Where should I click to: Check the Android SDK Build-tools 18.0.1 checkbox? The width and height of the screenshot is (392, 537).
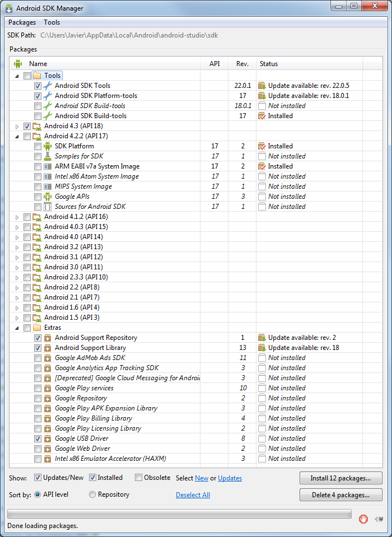click(x=38, y=106)
